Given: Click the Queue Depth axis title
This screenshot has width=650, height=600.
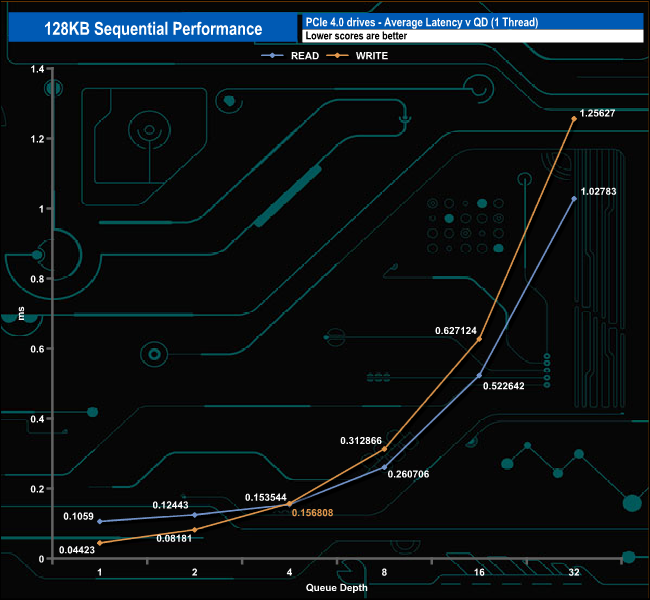Looking at the screenshot, I should 336,588.
